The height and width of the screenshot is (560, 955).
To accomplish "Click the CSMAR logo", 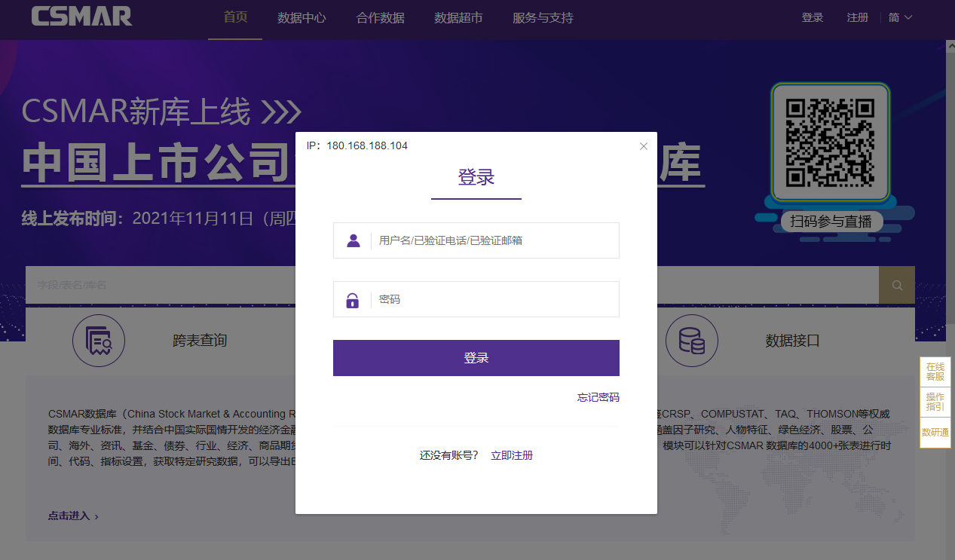I will tap(81, 17).
